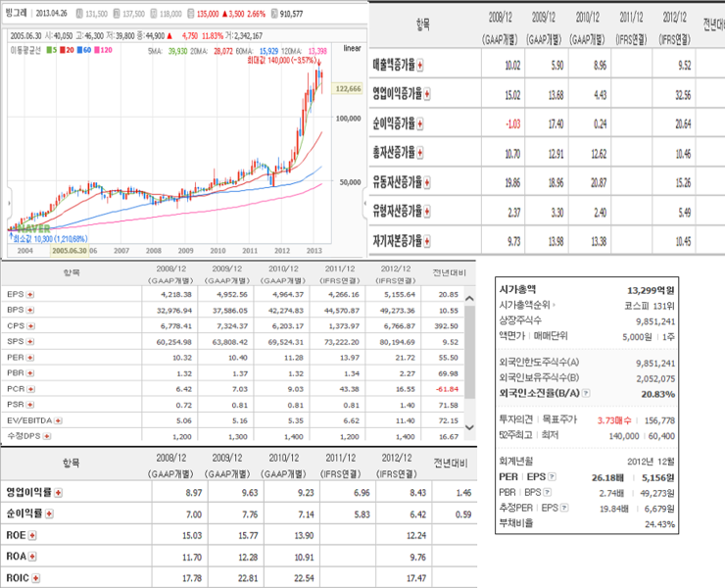The height and width of the screenshot is (588, 725).
Task: Click the plus icon beside 유형자산증가율
Action: pyautogui.click(x=427, y=212)
